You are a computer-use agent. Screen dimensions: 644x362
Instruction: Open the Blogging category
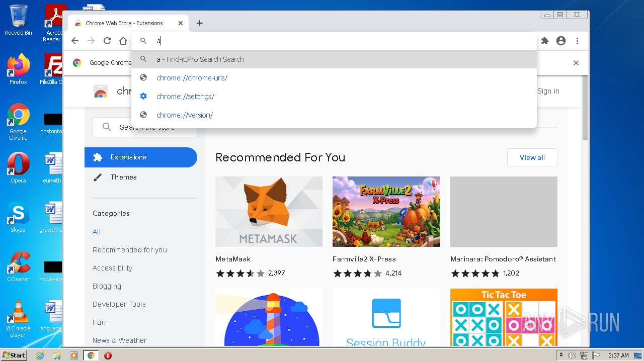point(107,286)
